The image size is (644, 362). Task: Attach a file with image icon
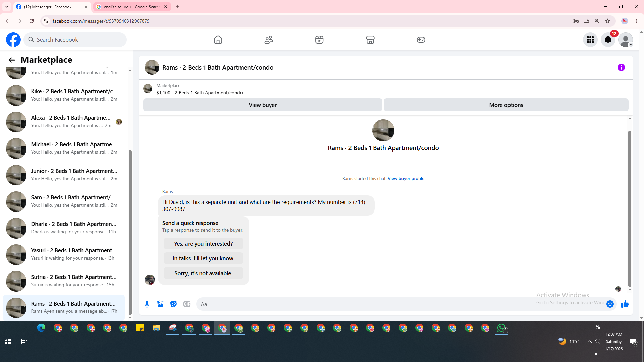click(160, 304)
